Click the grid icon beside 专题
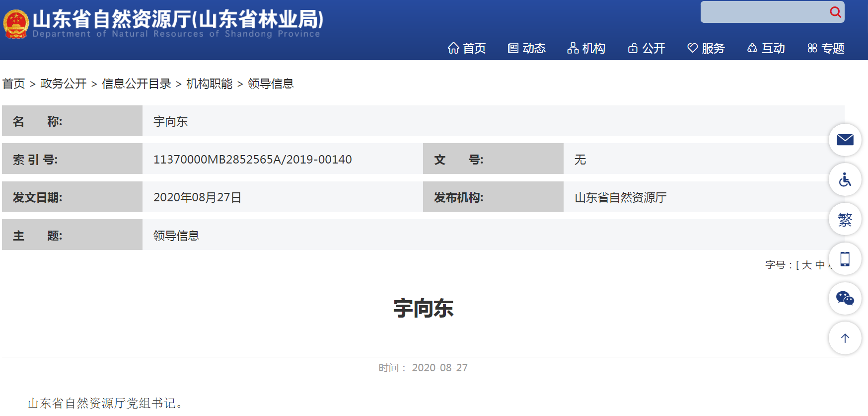Viewport: 868px width, 416px height. pyautogui.click(x=812, y=48)
